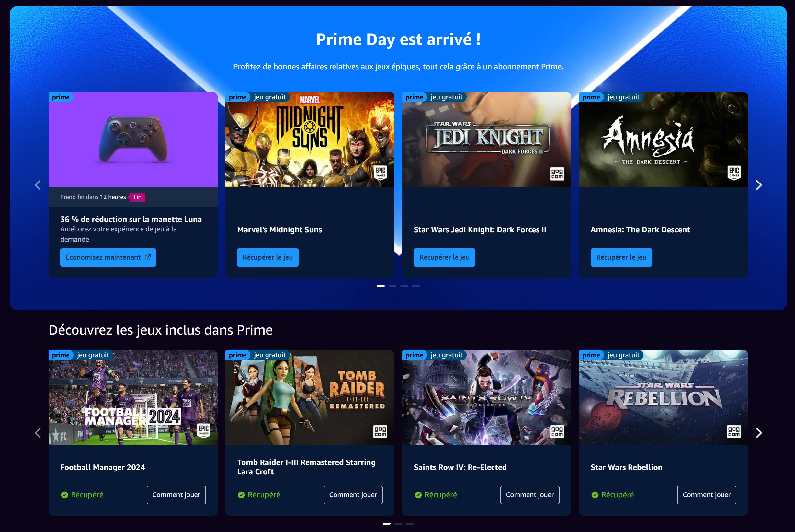This screenshot has width=795, height=532.
Task: Click the GOG badge on Tomb Raider thumbnail
Action: 380,432
